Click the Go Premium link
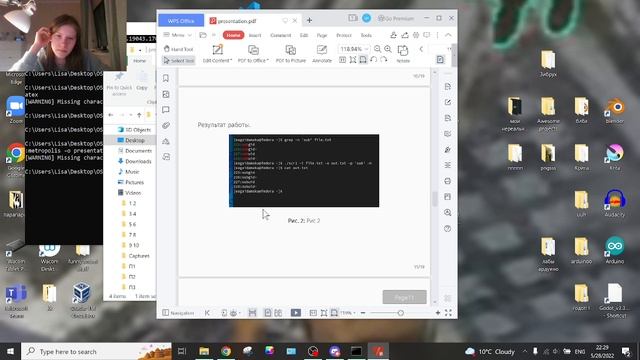This screenshot has height=360, width=640. click(396, 18)
